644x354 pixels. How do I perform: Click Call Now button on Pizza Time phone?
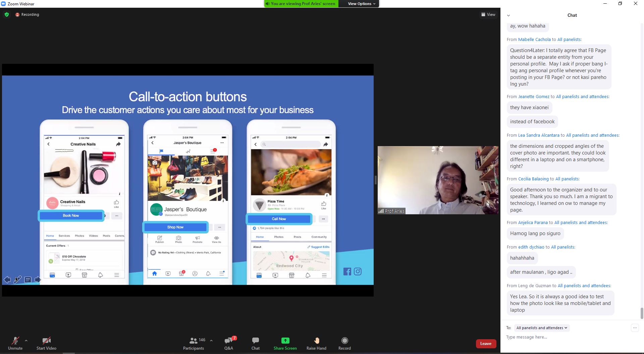pyautogui.click(x=279, y=219)
